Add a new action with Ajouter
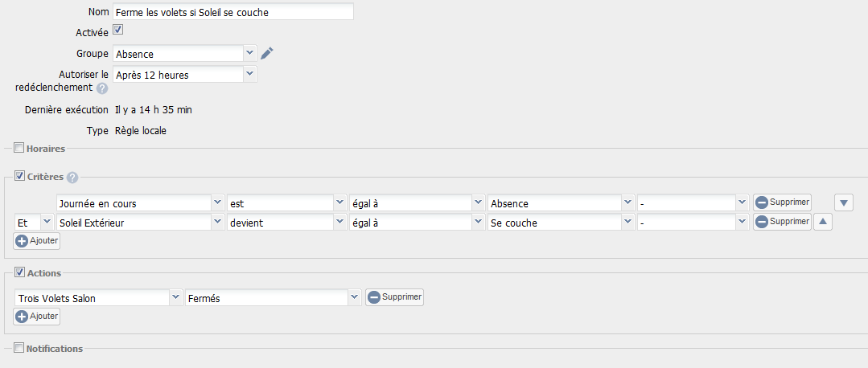 tap(37, 317)
